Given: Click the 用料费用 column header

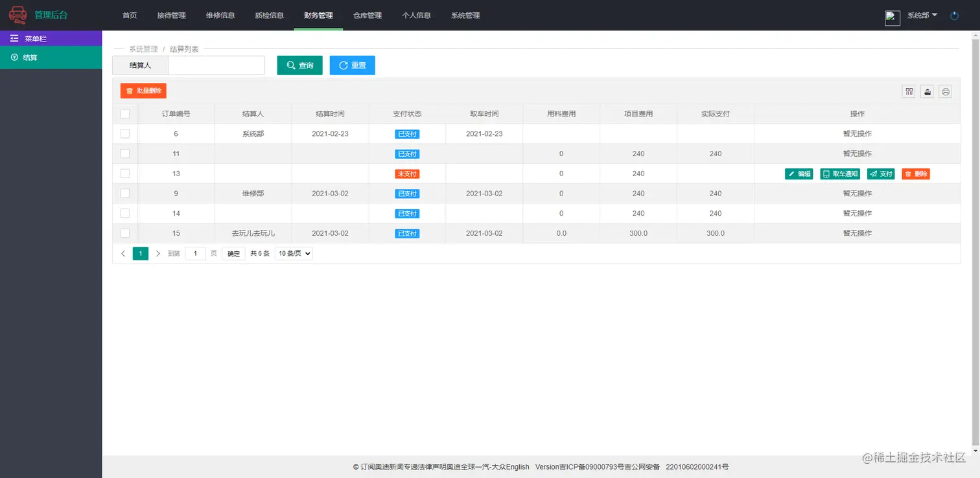Looking at the screenshot, I should click(561, 114).
